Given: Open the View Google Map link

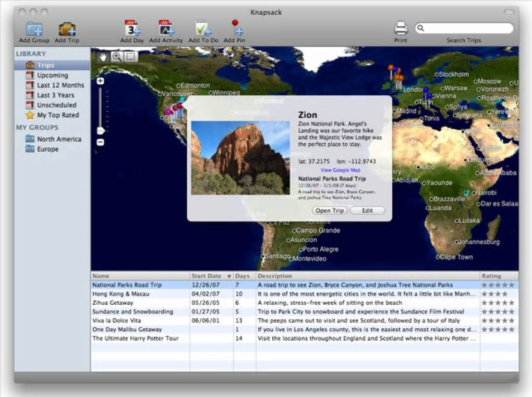Looking at the screenshot, I should tap(340, 170).
